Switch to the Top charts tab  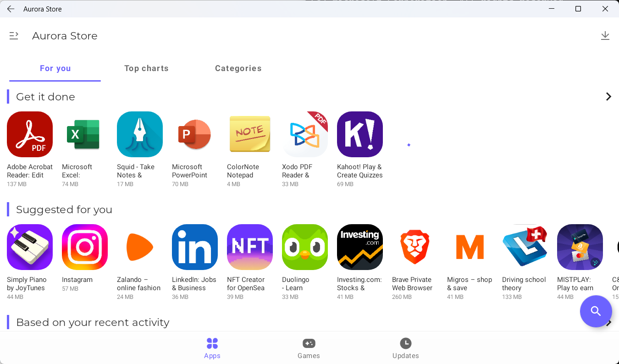click(147, 68)
